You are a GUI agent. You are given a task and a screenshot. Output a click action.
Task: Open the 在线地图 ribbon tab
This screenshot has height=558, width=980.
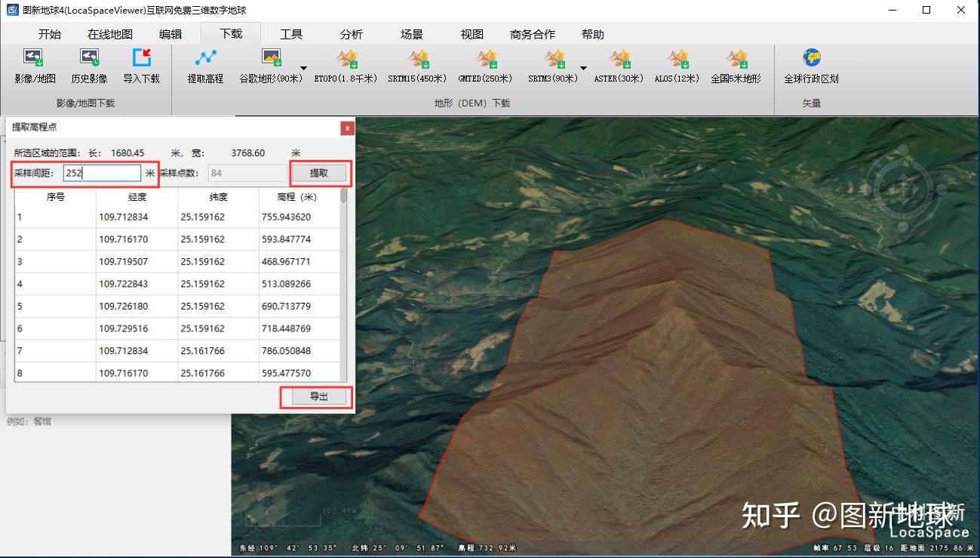[x=110, y=34]
